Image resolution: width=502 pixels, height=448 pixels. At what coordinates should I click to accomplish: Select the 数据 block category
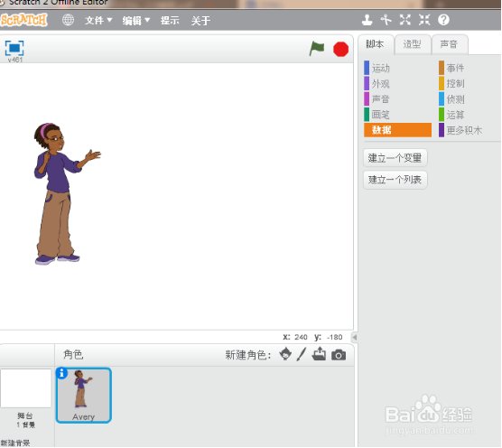[397, 130]
